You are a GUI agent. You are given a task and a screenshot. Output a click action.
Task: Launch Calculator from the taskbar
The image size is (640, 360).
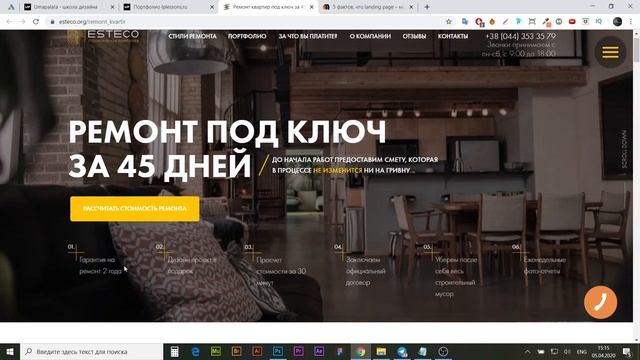pyautogui.click(x=174, y=351)
